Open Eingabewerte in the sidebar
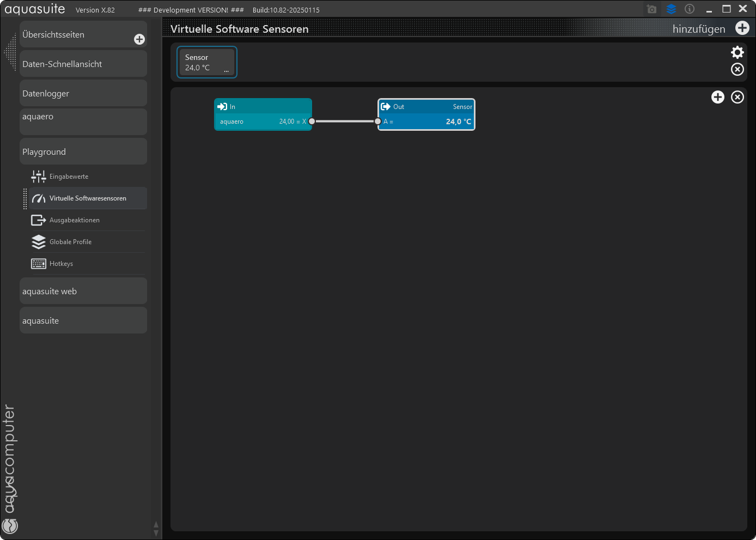The height and width of the screenshot is (540, 756). (x=69, y=177)
